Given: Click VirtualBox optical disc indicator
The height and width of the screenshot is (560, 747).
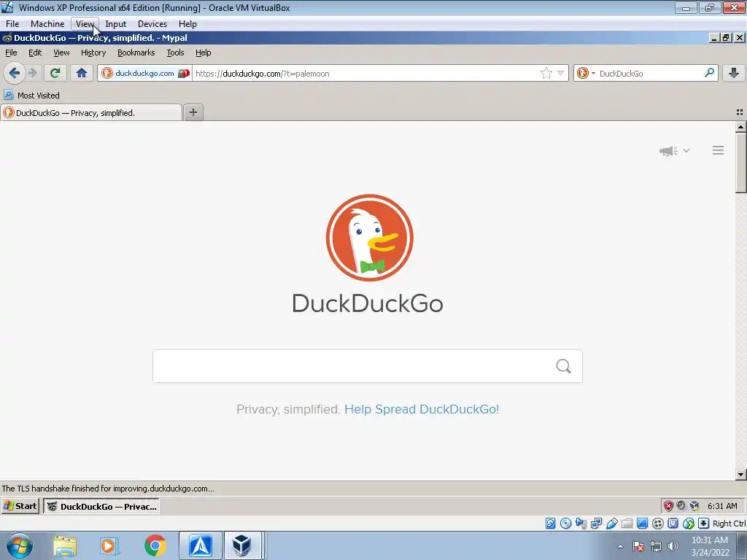Looking at the screenshot, I should (565, 524).
